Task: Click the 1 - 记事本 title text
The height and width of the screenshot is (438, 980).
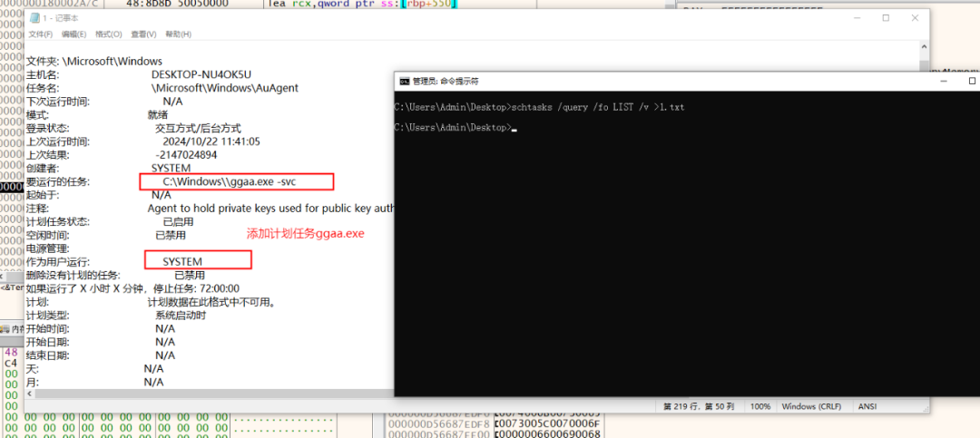Action: (61, 18)
